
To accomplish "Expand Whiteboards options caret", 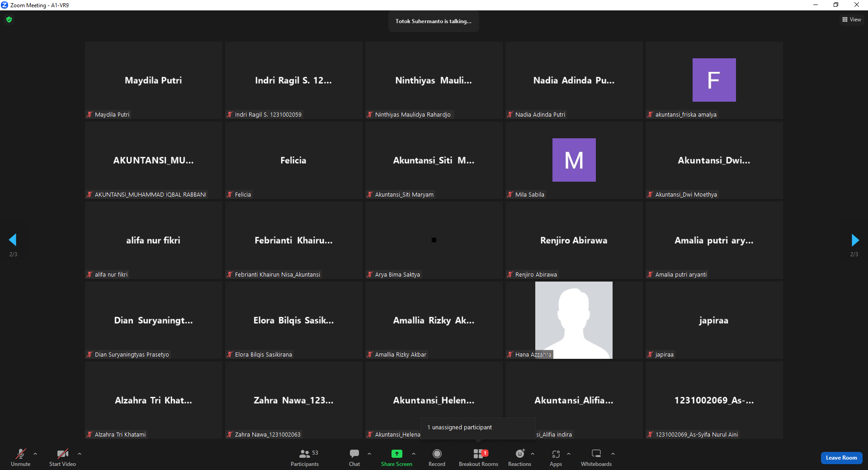I will (613, 454).
